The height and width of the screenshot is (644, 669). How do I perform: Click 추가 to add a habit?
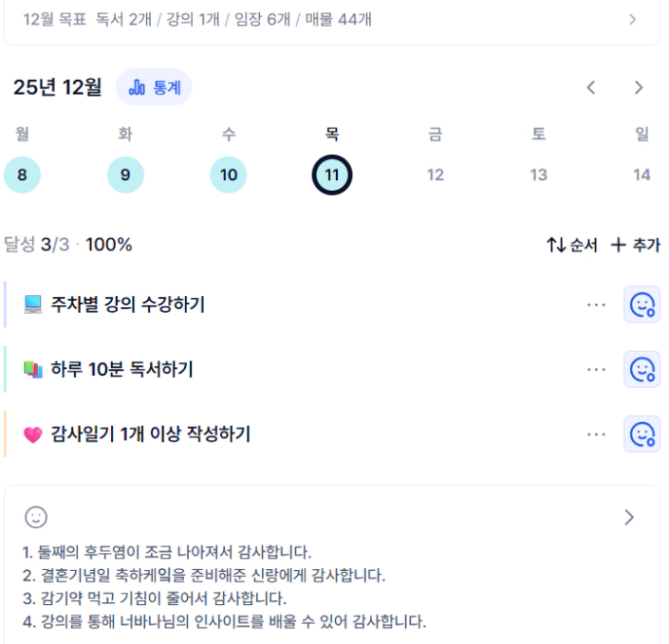(x=636, y=246)
